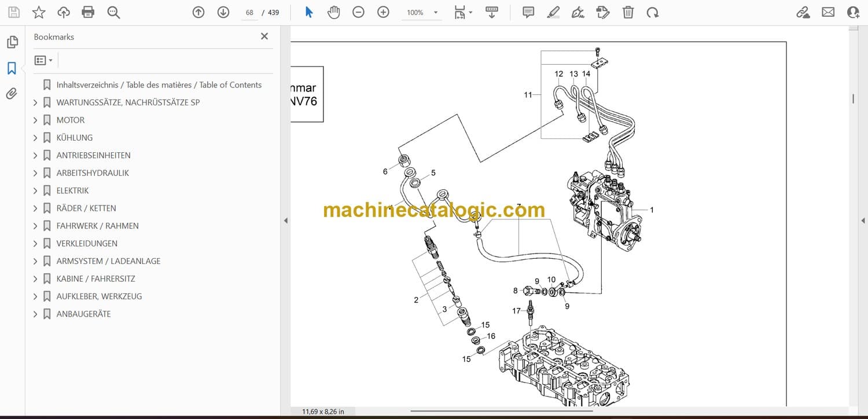Open the Table of Contents bookmark

click(159, 85)
